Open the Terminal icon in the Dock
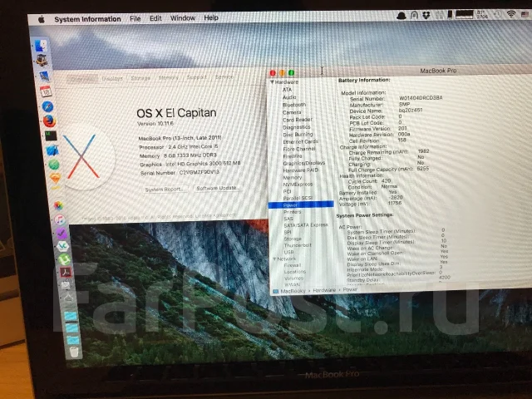 (51, 136)
